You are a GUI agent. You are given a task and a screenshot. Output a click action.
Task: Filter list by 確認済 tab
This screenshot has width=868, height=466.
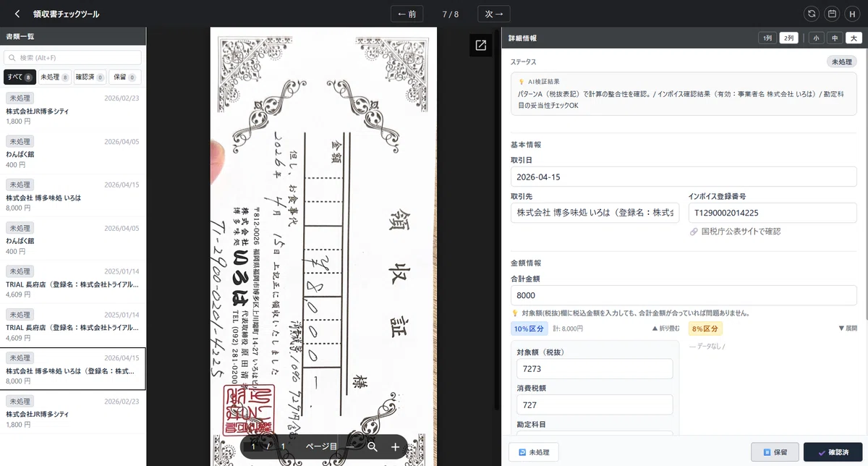90,77
